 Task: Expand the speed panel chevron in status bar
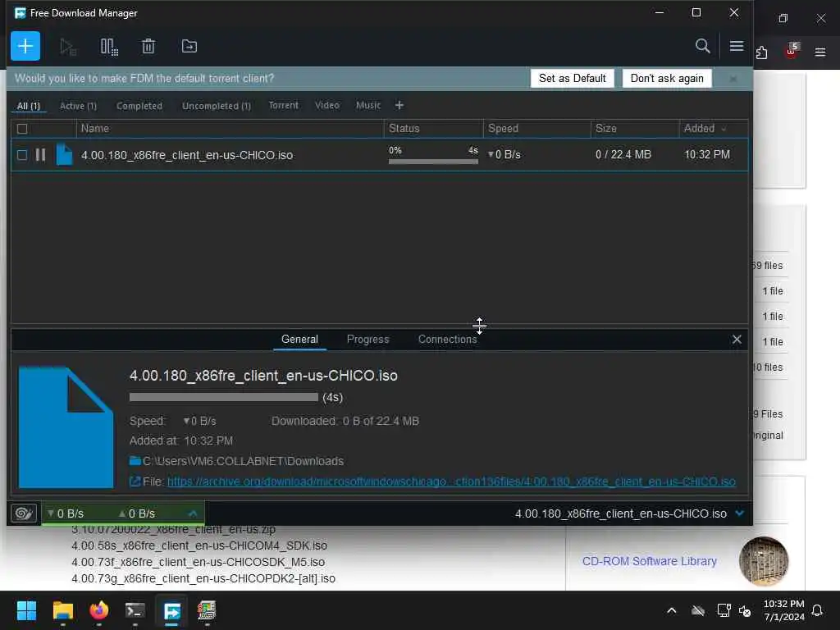(x=193, y=514)
